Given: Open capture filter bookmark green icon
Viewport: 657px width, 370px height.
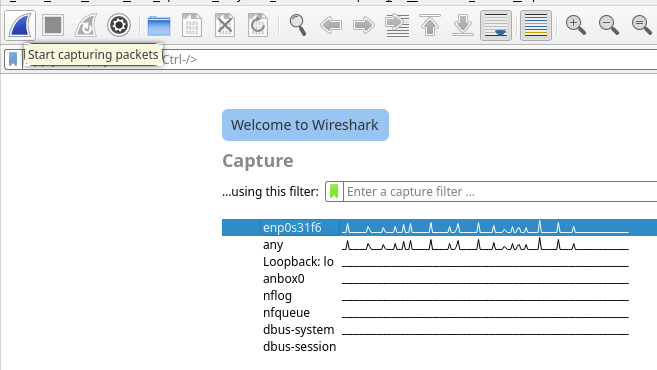Looking at the screenshot, I should coord(334,191).
